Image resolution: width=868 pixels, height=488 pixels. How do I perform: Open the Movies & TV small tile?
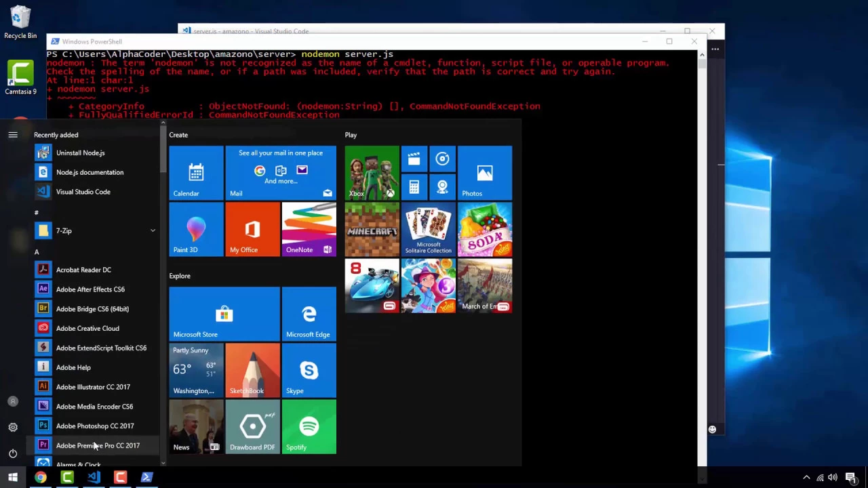(x=414, y=159)
